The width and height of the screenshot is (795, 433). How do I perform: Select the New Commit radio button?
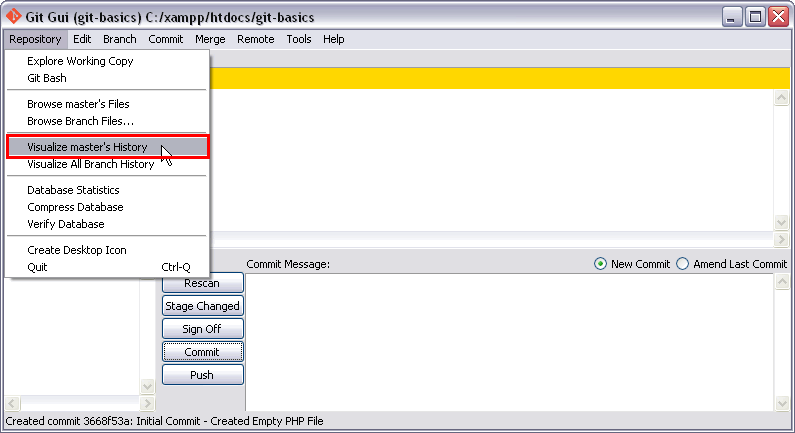point(600,264)
